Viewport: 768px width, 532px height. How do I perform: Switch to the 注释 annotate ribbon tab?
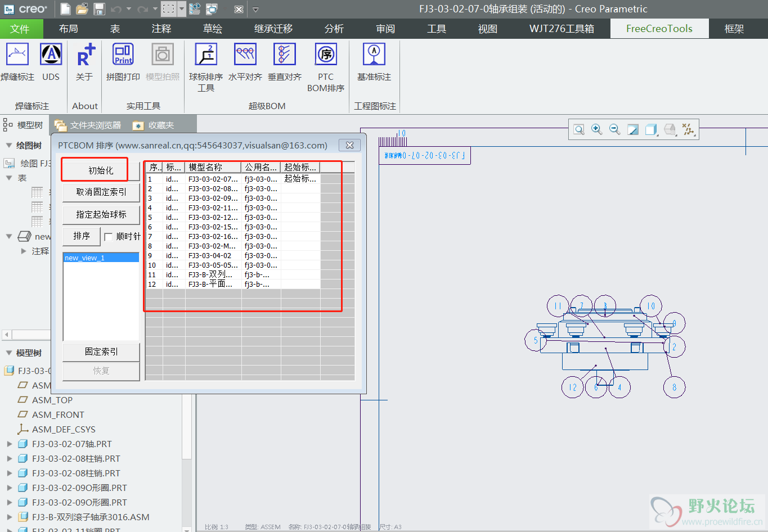click(161, 29)
